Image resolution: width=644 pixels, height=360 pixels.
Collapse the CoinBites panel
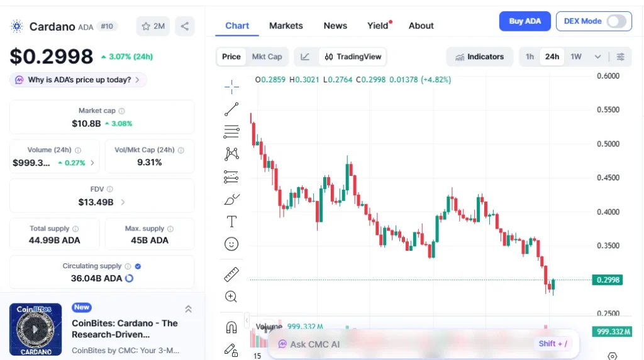tap(188, 308)
